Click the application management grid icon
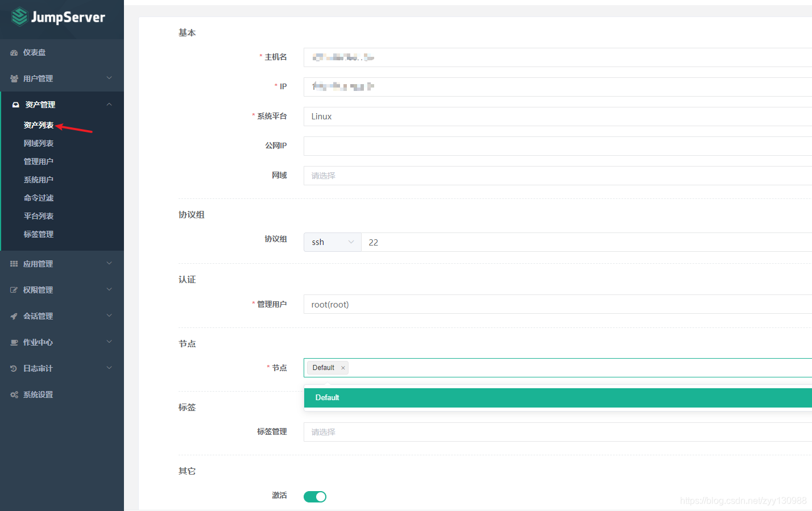Viewport: 812px width, 511px height. pos(14,264)
